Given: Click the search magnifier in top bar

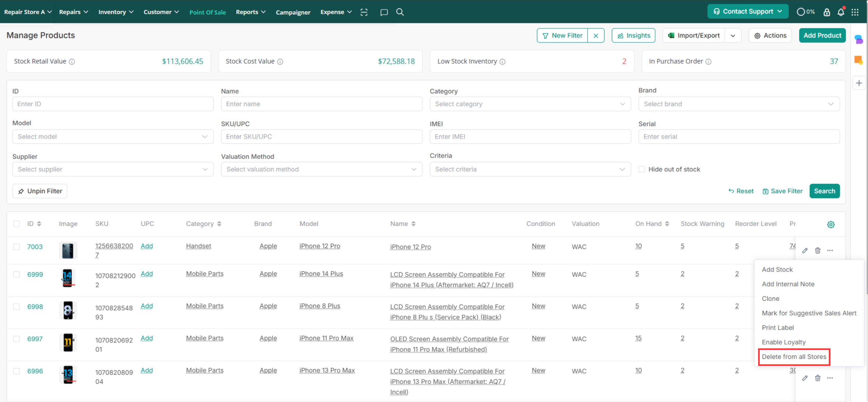Looking at the screenshot, I should [x=400, y=12].
